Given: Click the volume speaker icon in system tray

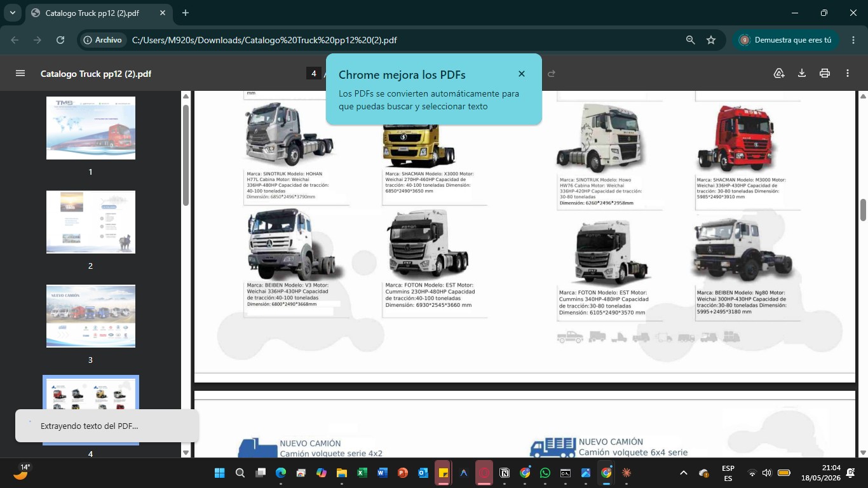Looking at the screenshot, I should point(766,473).
